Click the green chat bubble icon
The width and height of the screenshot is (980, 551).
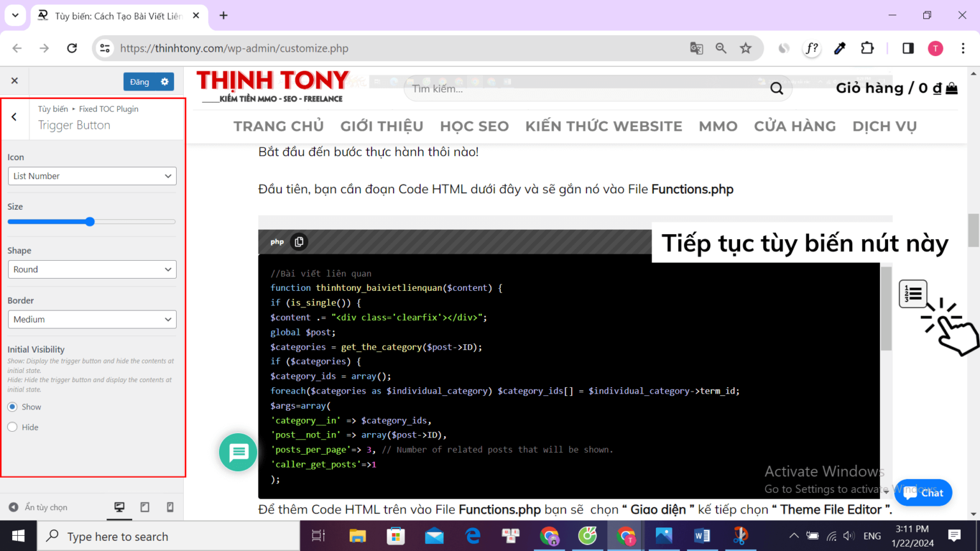pos(238,452)
